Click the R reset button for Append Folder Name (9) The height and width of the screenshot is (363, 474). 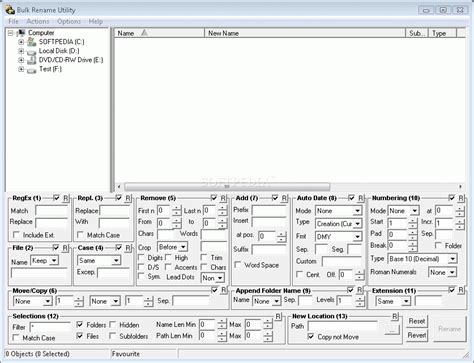click(x=360, y=290)
